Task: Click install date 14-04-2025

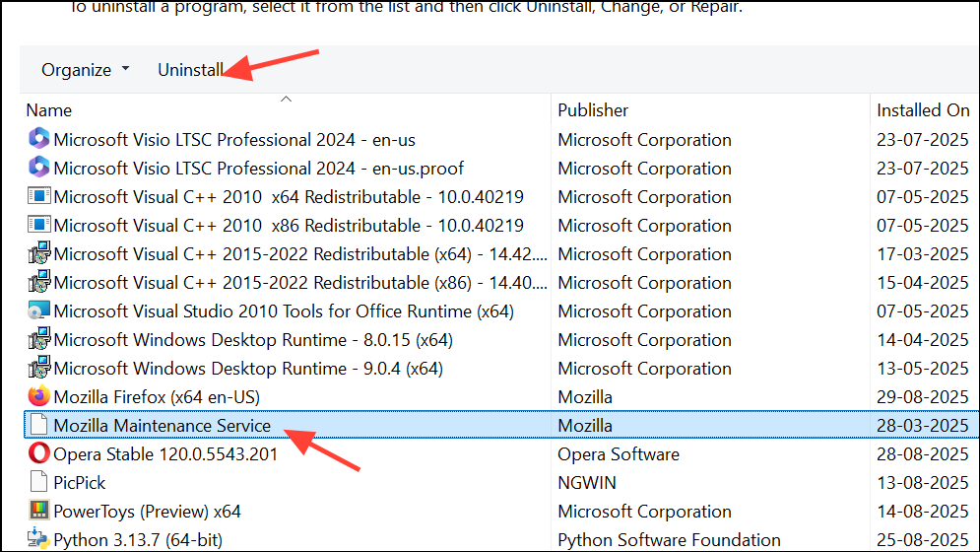Action: 923,340
